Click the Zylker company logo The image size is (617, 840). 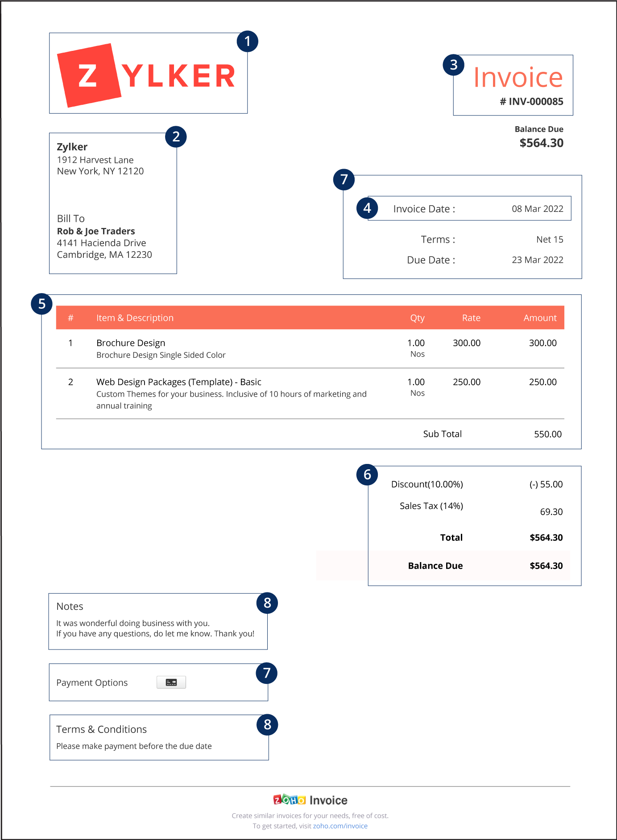pos(146,75)
